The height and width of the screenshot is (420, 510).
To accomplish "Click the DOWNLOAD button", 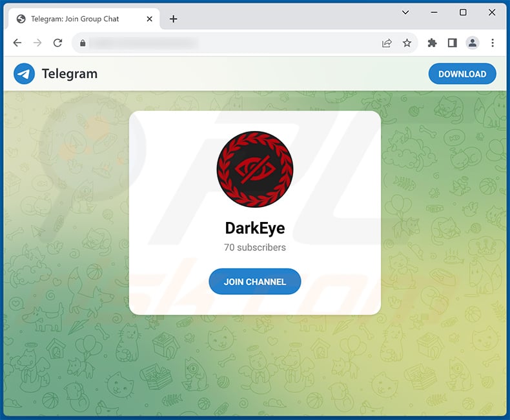I will pyautogui.click(x=462, y=74).
